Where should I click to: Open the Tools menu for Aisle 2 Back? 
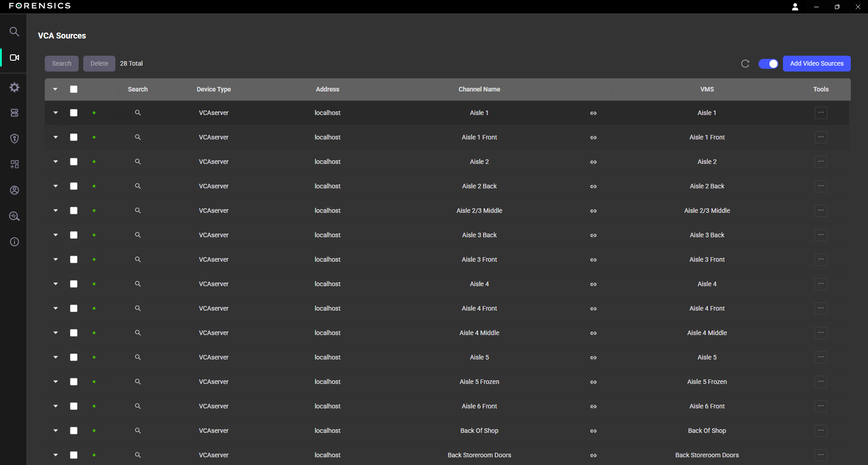821,186
